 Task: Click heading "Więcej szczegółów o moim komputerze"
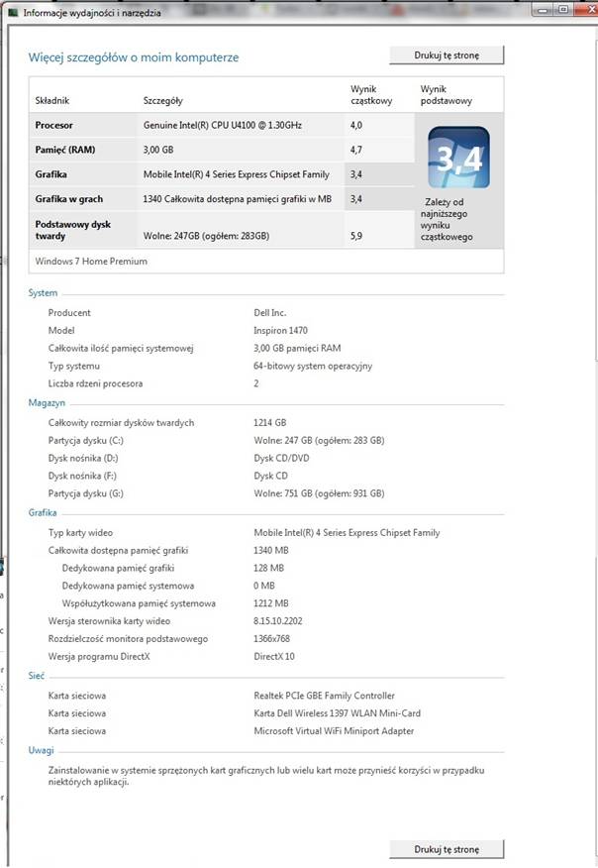tap(134, 57)
